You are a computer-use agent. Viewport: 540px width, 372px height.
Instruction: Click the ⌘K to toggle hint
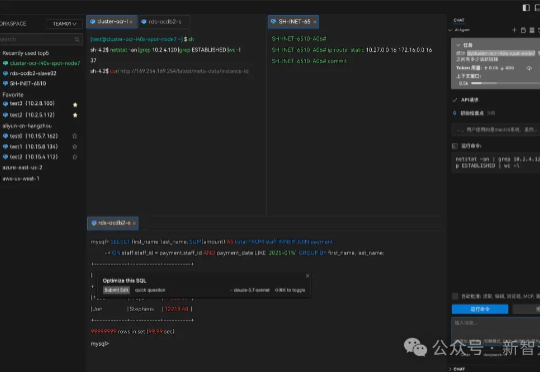click(x=290, y=290)
